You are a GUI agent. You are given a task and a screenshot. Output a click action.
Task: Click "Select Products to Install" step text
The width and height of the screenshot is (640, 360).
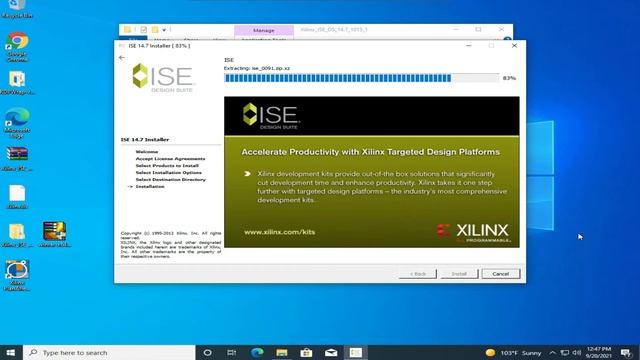coord(167,165)
